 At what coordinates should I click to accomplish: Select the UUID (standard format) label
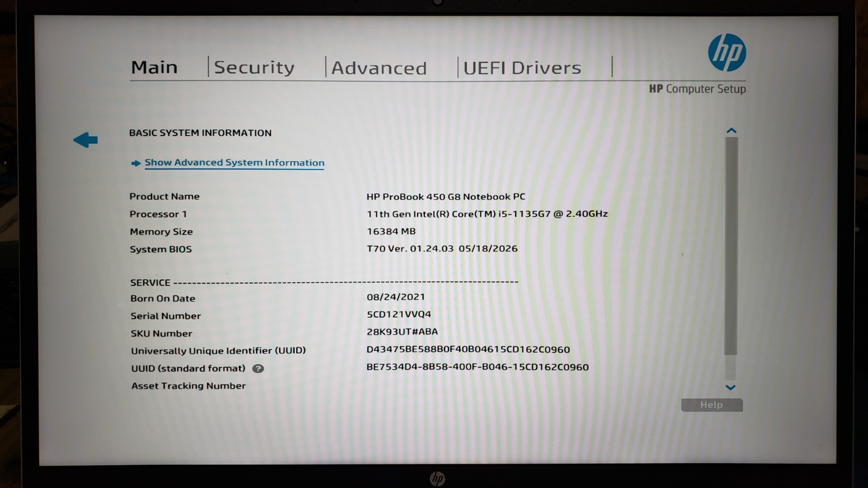[x=188, y=368]
